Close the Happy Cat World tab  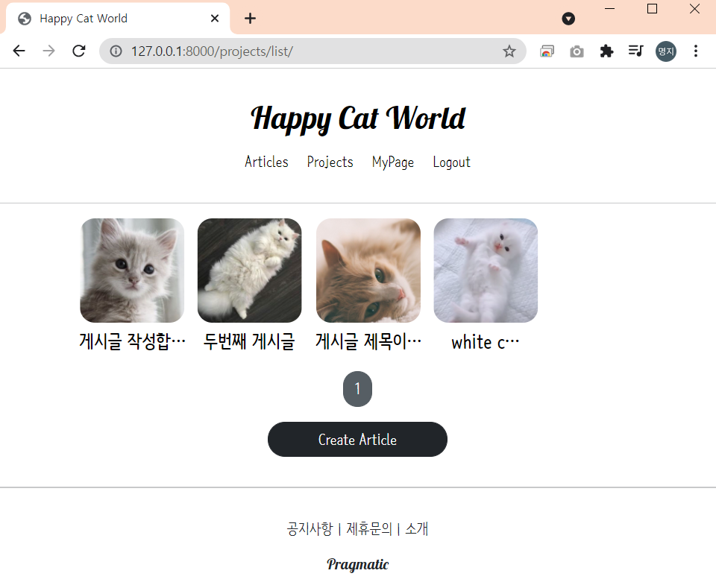tap(215, 18)
